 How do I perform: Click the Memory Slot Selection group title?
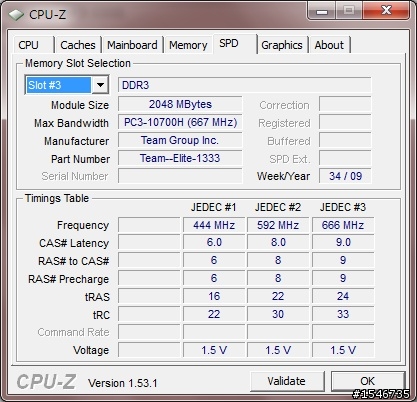tap(78, 63)
